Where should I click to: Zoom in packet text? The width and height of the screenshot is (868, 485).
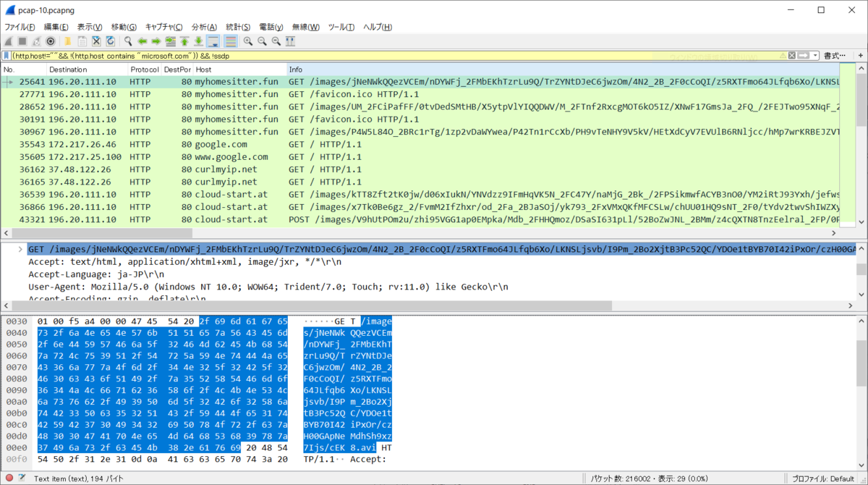[x=248, y=41]
